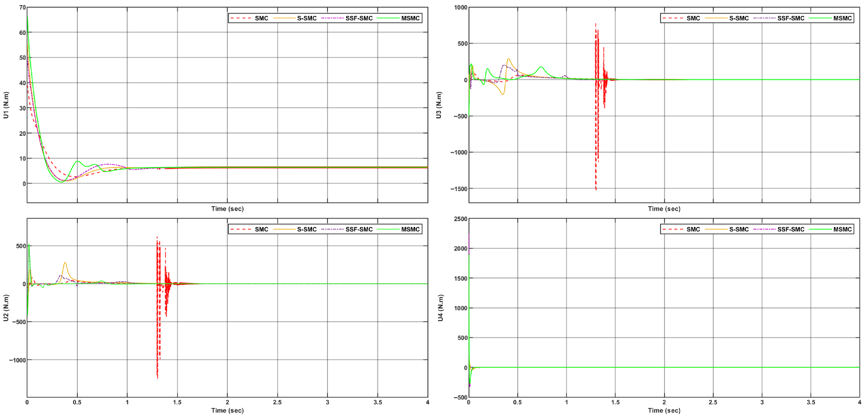
Task: Click the orange S-SMC peak in U2 plot
Action: tap(65, 263)
